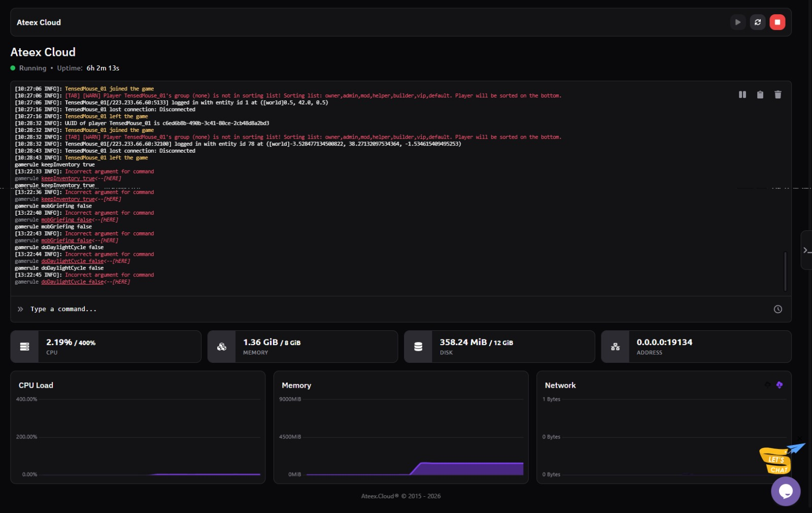This screenshot has height=513, width=812.
Task: Click the Network chart title
Action: click(560, 385)
